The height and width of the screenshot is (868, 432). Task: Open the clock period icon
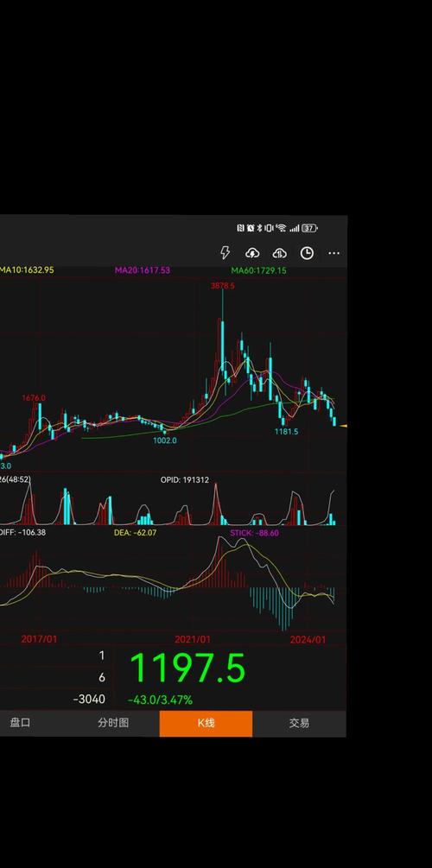coord(307,253)
